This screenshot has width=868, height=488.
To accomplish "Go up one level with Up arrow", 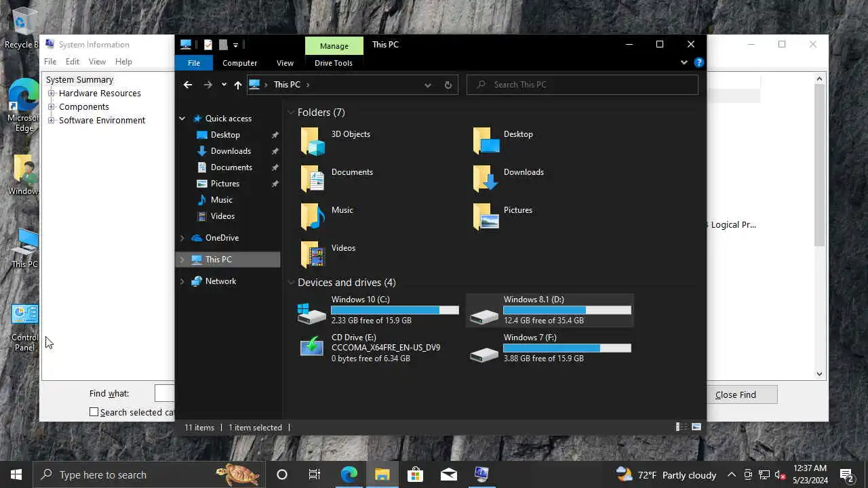I will click(237, 85).
